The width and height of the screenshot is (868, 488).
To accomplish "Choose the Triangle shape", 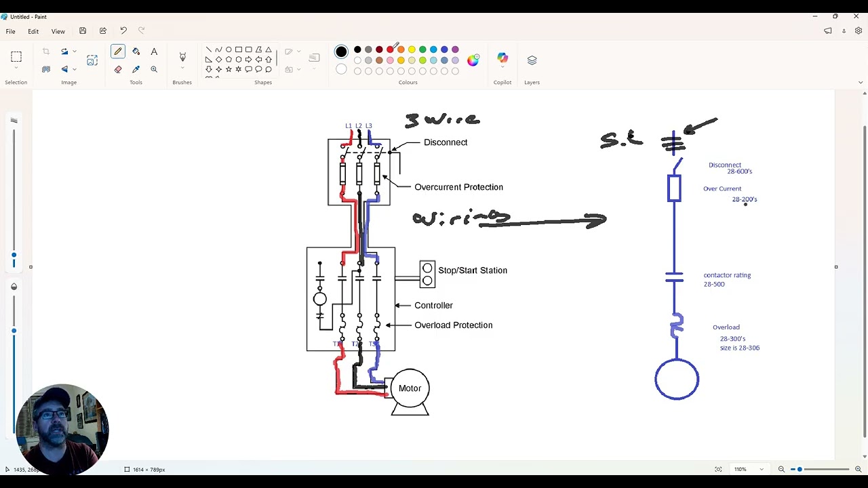I will point(269,49).
